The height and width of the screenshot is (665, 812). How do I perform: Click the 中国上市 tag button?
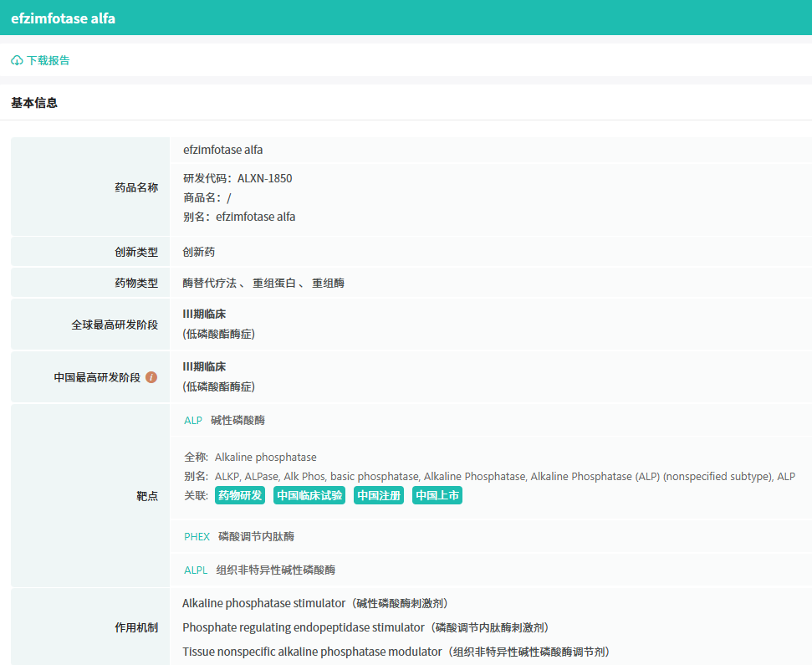pos(437,495)
